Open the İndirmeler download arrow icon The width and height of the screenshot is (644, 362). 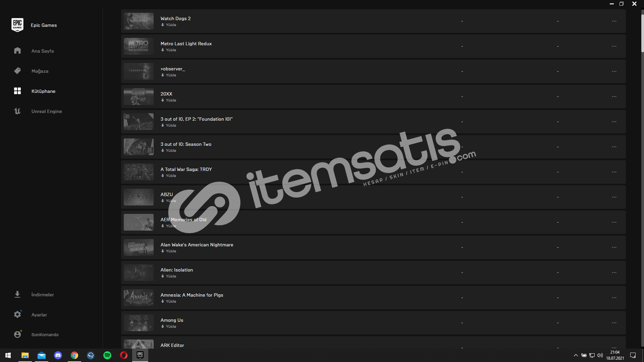17,294
